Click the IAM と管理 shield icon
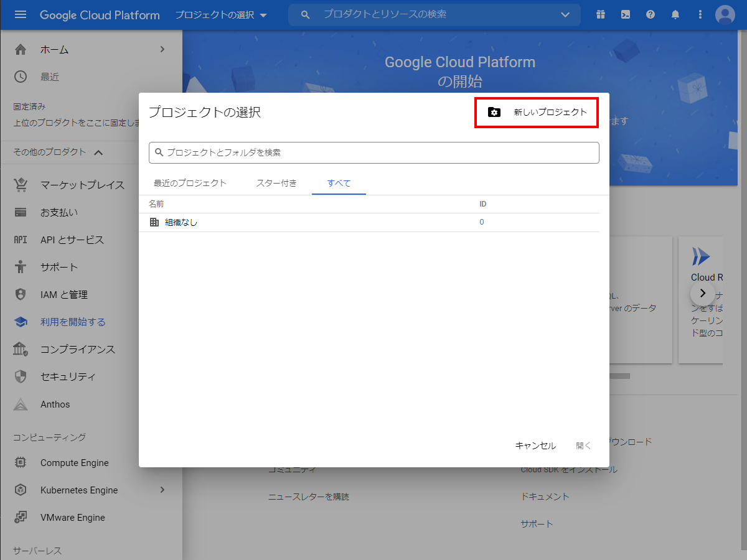 21,294
